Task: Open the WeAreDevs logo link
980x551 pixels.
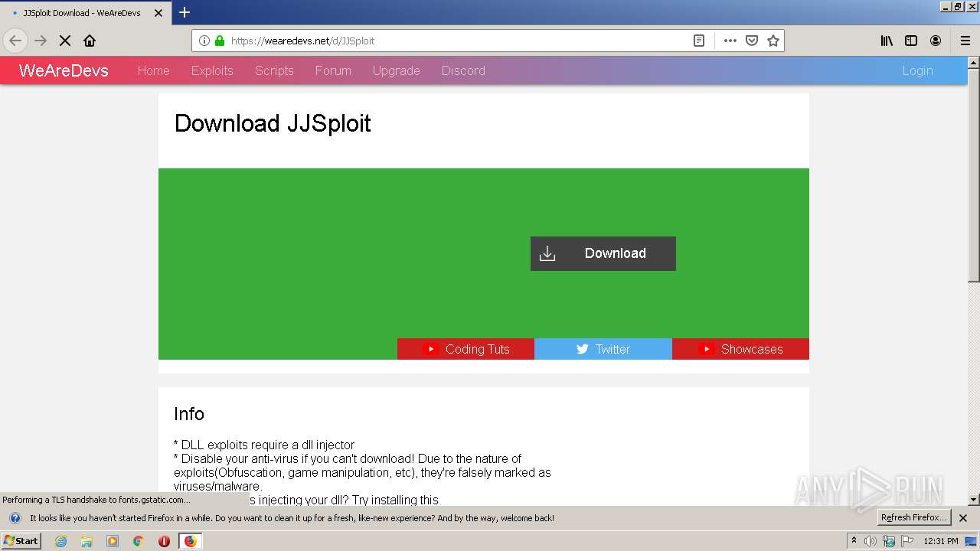Action: pos(64,70)
